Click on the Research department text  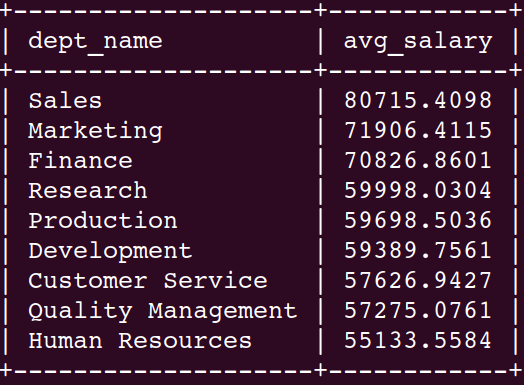point(88,190)
